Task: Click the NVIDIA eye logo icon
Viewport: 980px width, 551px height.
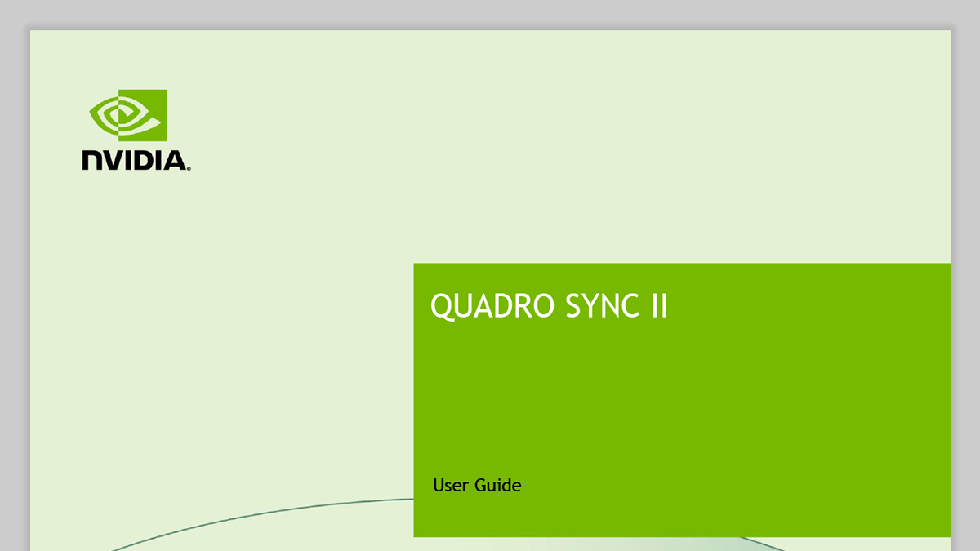Action: (x=128, y=115)
